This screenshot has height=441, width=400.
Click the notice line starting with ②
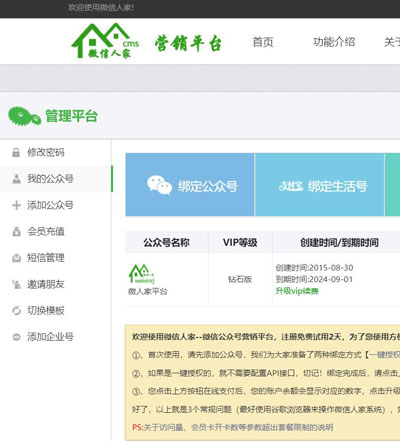coord(266,373)
